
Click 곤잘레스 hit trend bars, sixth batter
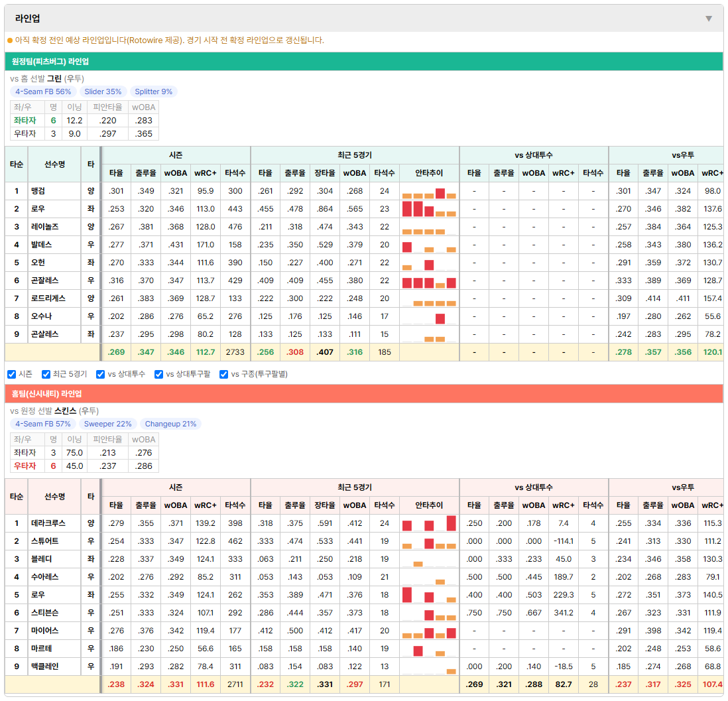click(429, 281)
